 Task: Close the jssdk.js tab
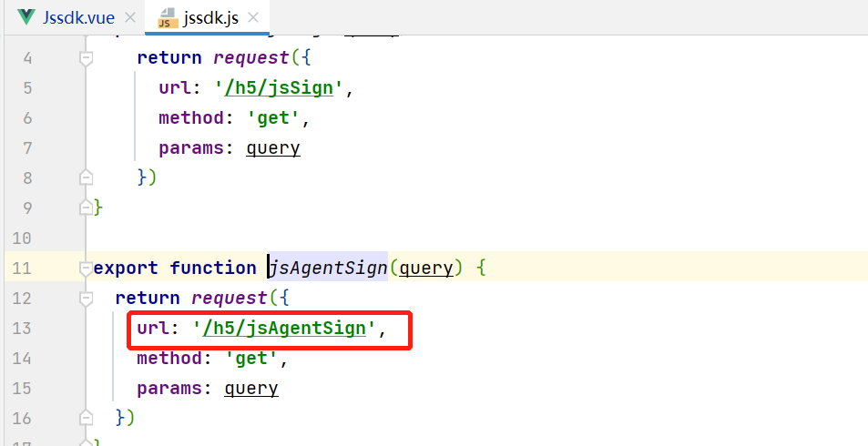coord(253,17)
